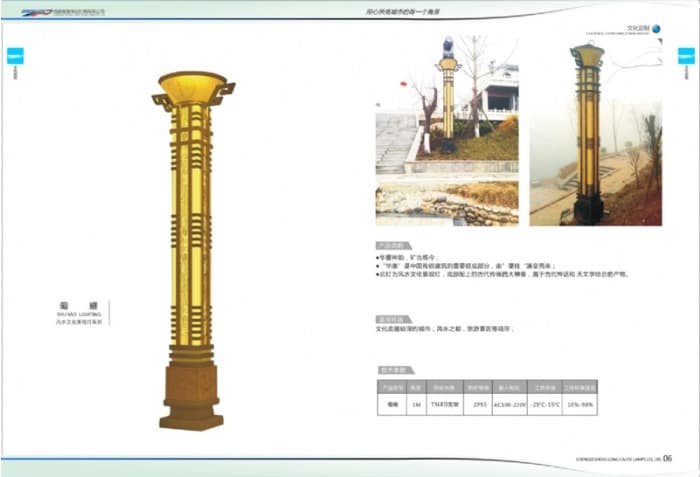Open the photo of the rocky stone embankment

pos(447,203)
